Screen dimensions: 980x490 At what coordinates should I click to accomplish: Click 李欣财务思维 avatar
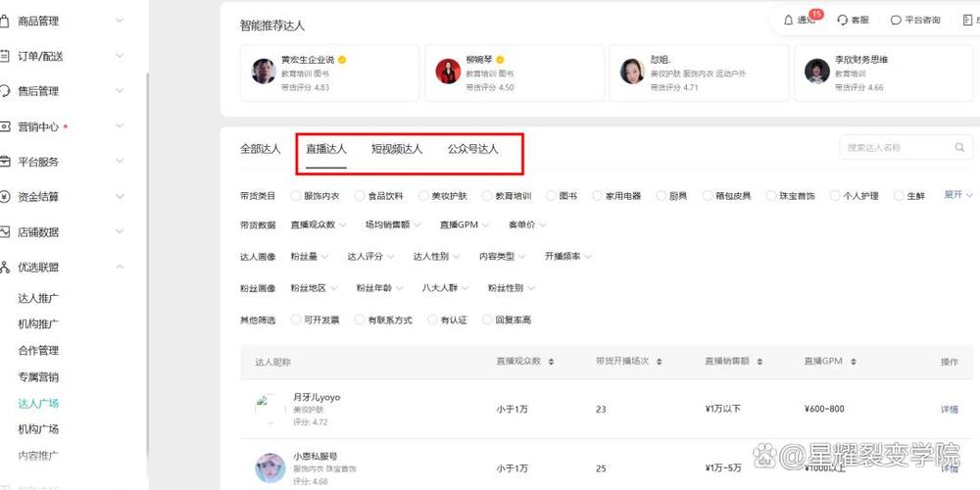tap(817, 72)
